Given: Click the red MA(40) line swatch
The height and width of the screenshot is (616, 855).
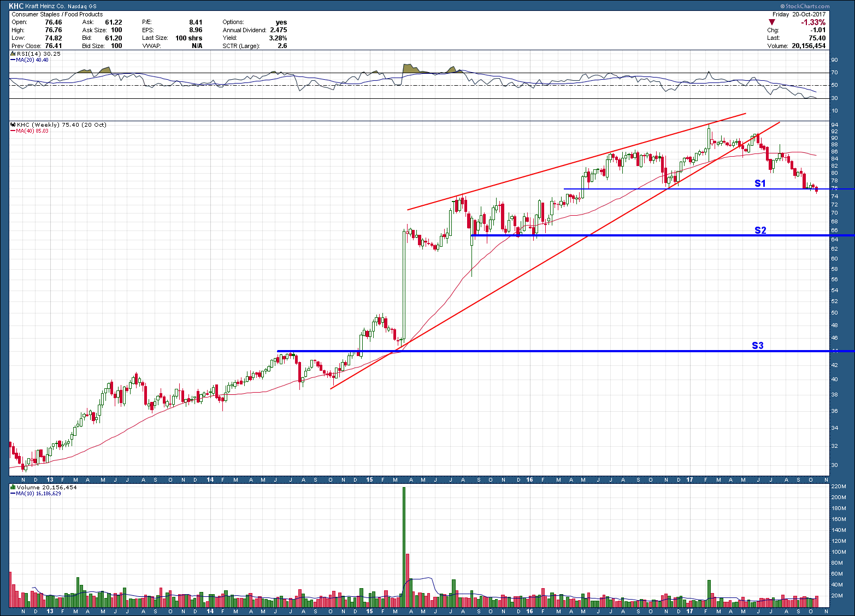Looking at the screenshot, I should (x=13, y=131).
